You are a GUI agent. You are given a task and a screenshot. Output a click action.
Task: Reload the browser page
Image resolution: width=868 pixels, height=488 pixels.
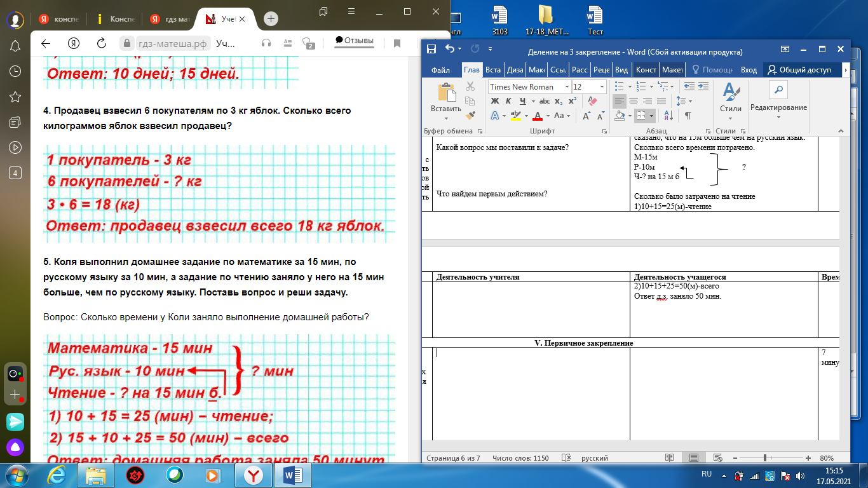click(x=101, y=43)
